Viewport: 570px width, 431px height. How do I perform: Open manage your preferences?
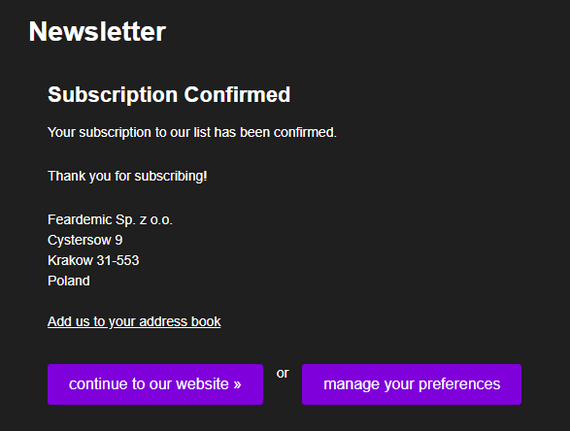click(x=412, y=384)
